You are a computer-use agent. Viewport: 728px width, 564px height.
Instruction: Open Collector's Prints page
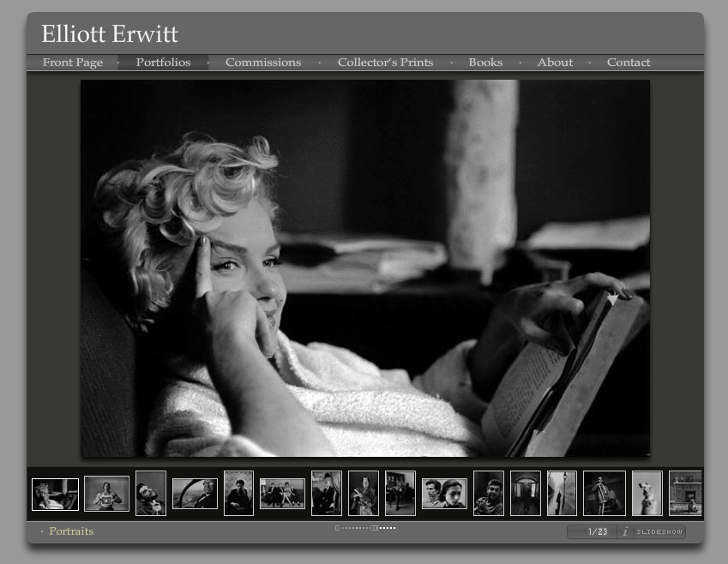pos(385,63)
